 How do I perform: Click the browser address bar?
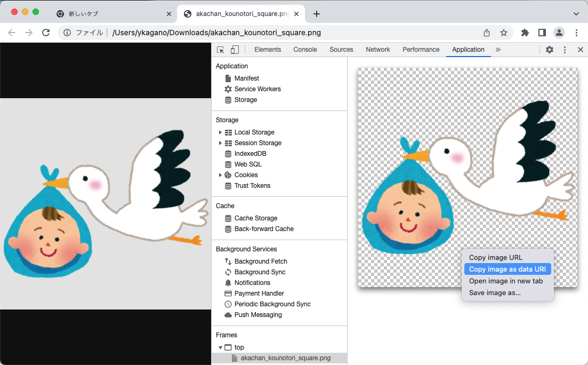point(267,32)
